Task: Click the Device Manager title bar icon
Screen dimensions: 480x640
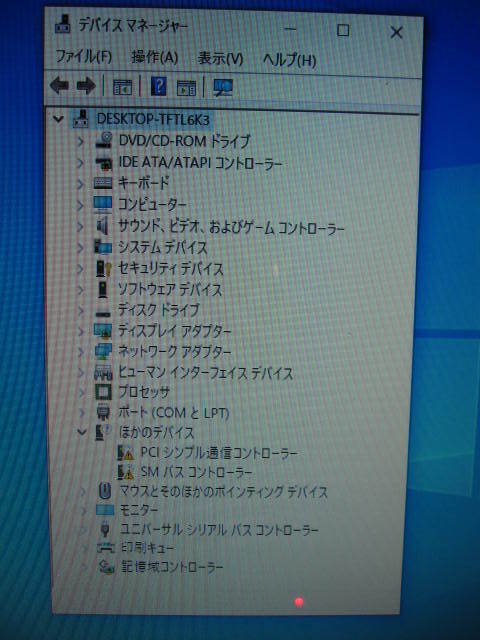Action: pos(63,25)
